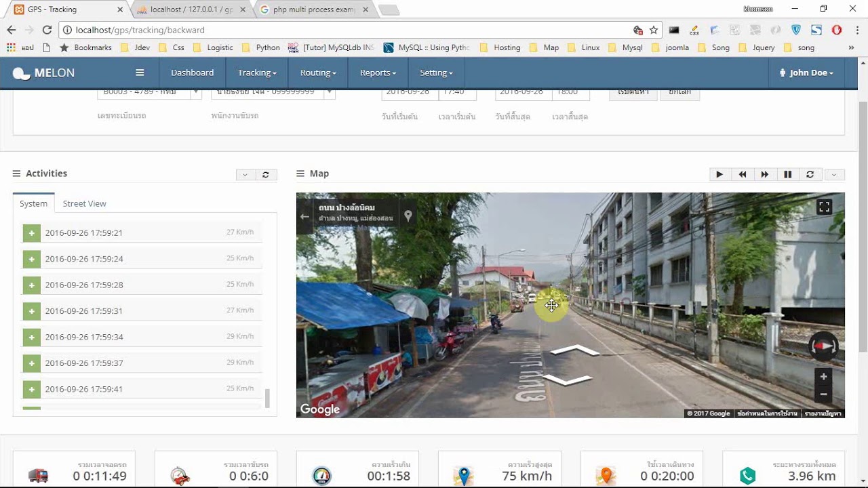Play the route playback on map

[x=719, y=174]
